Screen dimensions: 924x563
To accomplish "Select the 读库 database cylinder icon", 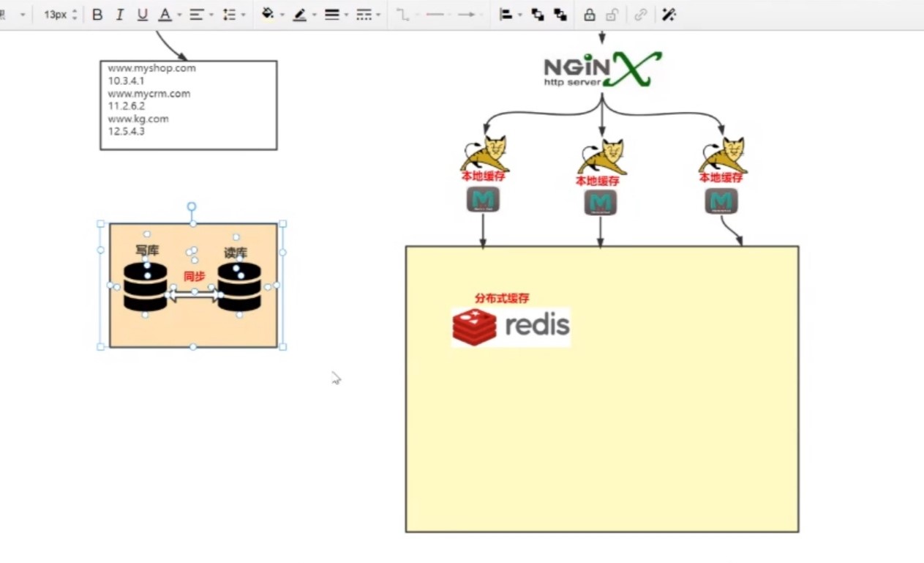I will [239, 286].
